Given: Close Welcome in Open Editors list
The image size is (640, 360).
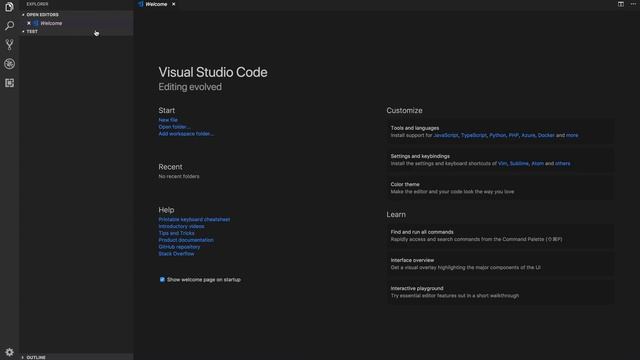Looking at the screenshot, I should click(x=29, y=23).
